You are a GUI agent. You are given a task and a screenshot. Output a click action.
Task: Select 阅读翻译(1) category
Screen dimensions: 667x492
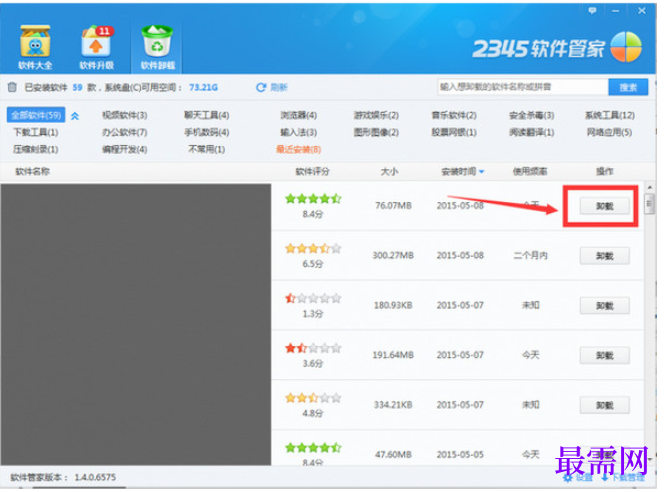(x=531, y=132)
